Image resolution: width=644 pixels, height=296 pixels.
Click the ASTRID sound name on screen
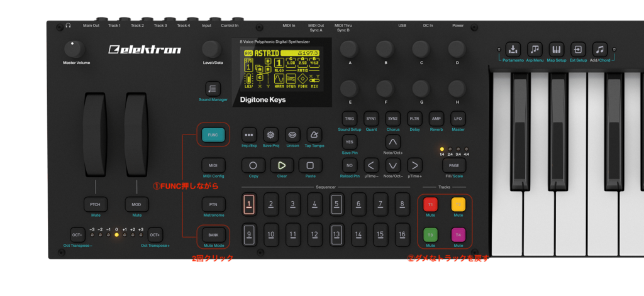[x=267, y=53]
